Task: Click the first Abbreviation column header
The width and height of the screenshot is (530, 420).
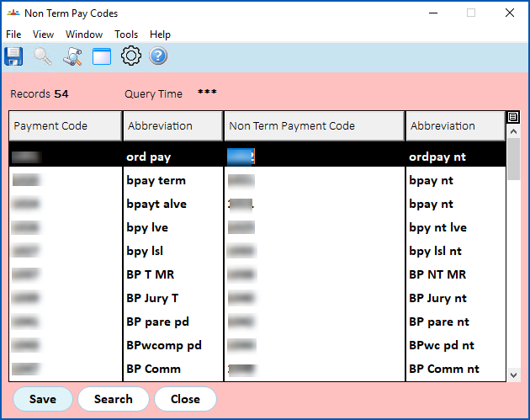Action: (173, 125)
